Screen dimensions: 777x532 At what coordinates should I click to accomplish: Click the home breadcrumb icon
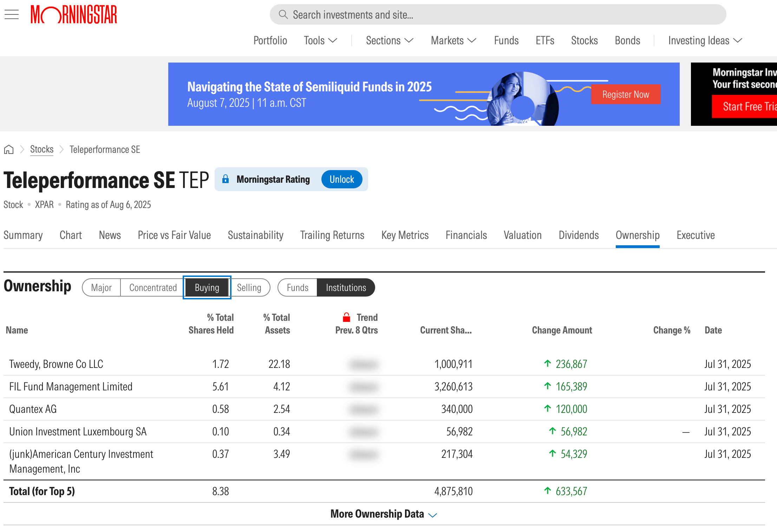pos(9,150)
